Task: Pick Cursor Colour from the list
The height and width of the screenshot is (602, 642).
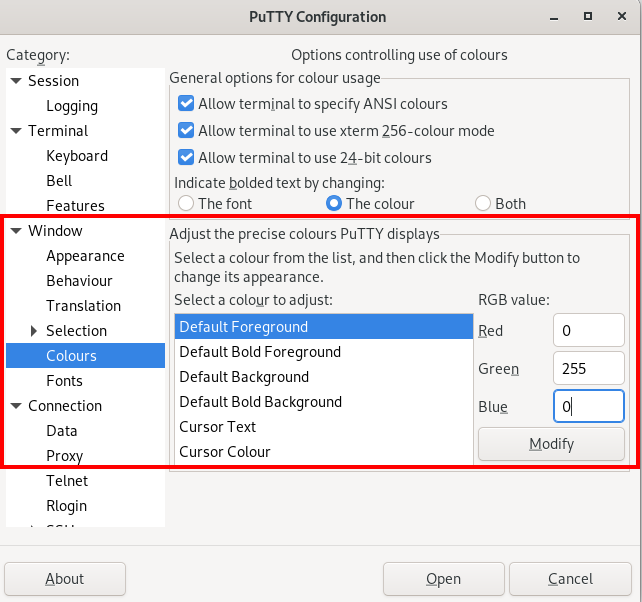Action: pyautogui.click(x=324, y=452)
